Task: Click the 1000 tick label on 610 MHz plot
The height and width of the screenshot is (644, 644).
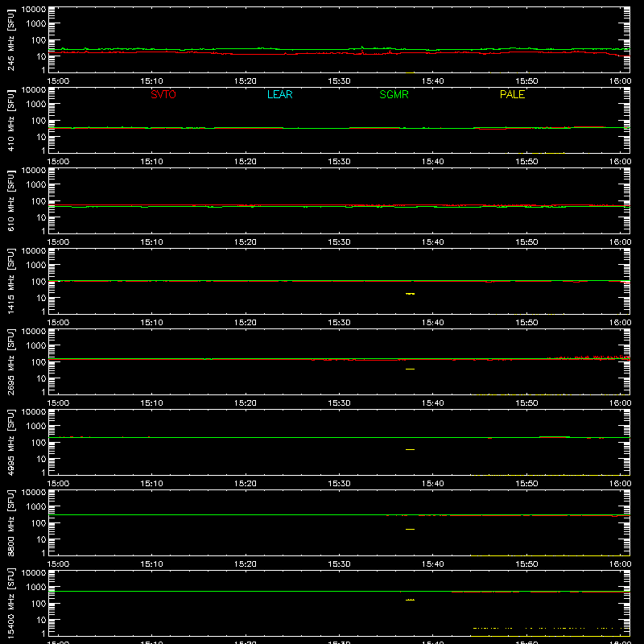Action: (36, 185)
